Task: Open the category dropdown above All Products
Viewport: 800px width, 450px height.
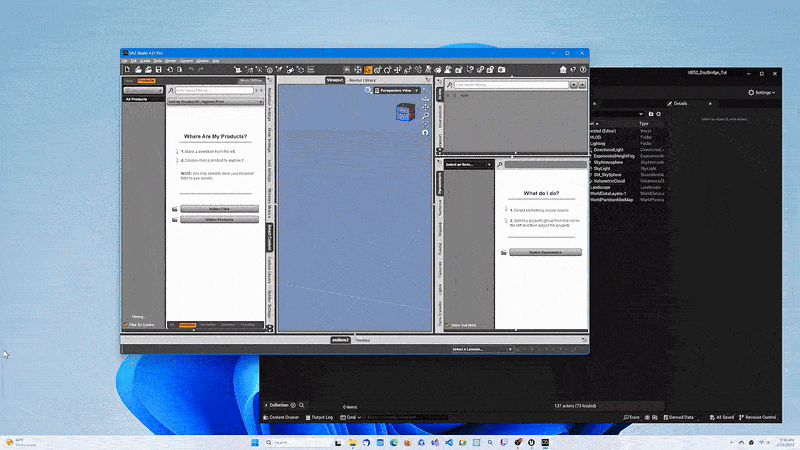Action: tap(143, 90)
